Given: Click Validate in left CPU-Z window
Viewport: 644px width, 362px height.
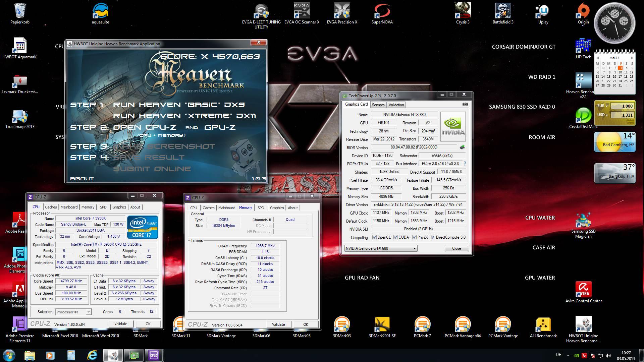Looking at the screenshot, I should click(121, 324).
